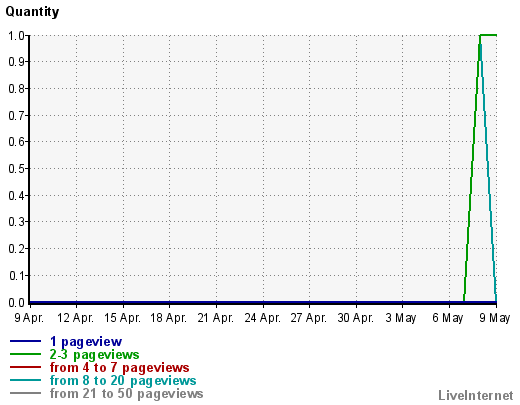Click the 1.0 value on Y axis
520x405 pixels.
[x=16, y=35]
